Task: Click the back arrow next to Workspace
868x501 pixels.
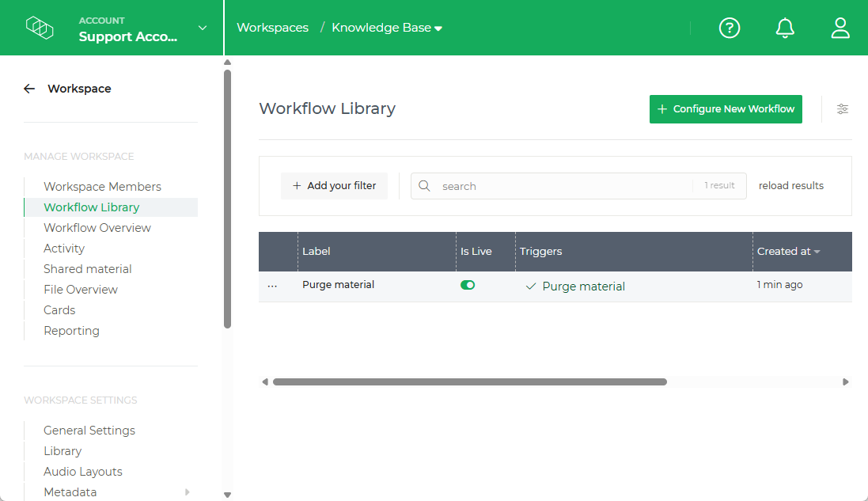Action: pyautogui.click(x=29, y=89)
